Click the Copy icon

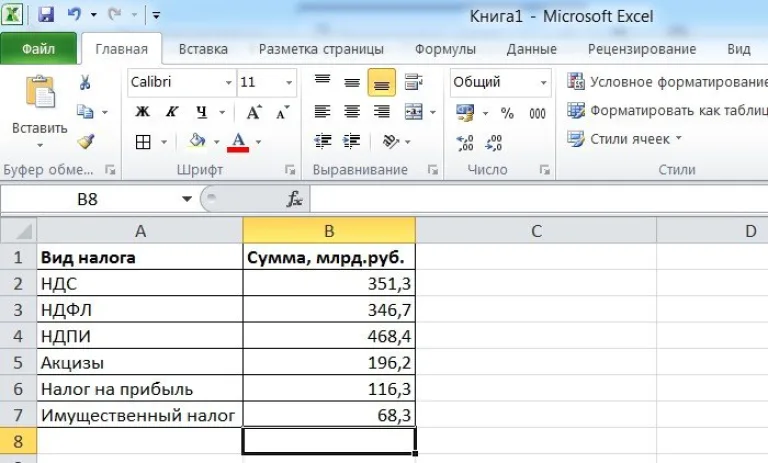click(85, 112)
